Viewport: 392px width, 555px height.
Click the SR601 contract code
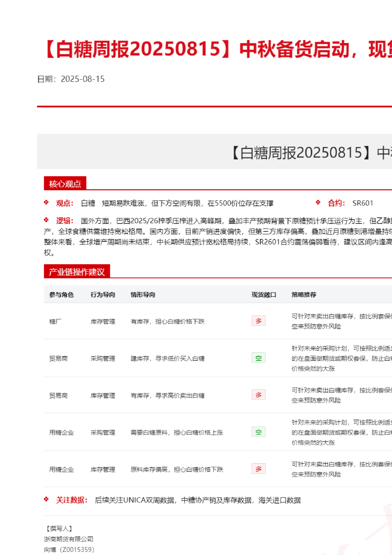click(x=363, y=203)
